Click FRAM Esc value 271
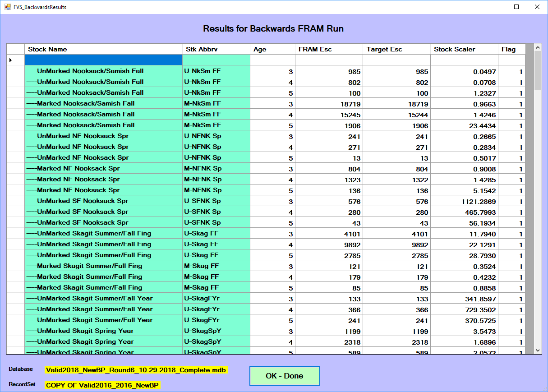This screenshot has width=548, height=392. 354,147
